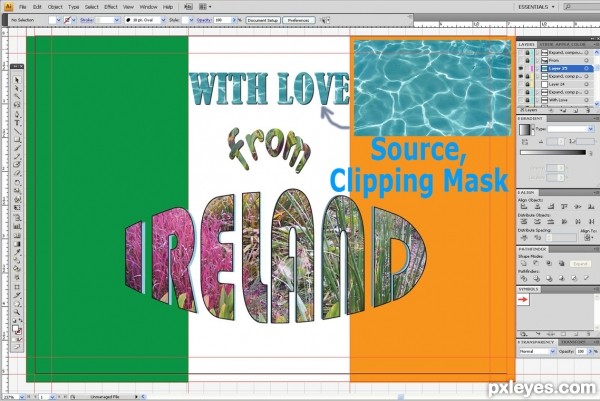Click the Expand button in Pathfinder
Viewport: 600px width, 401px height.
[580, 264]
